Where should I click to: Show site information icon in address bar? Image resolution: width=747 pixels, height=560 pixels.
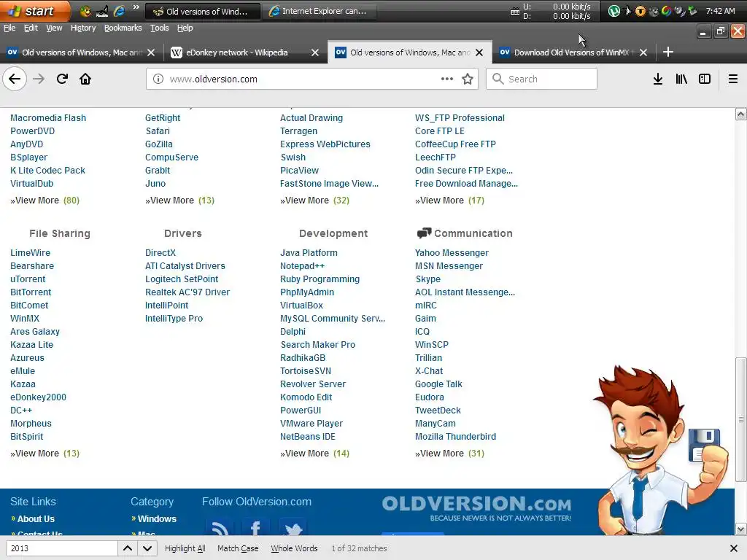[158, 79]
